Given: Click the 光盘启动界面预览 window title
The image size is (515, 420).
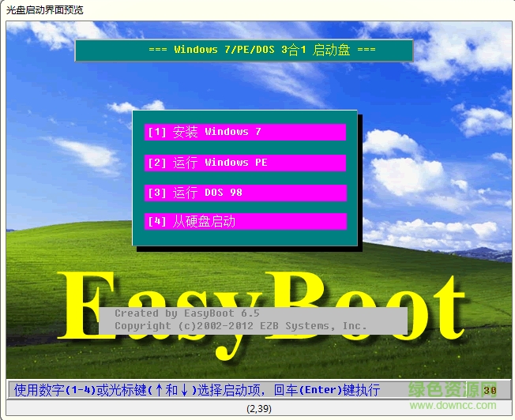Looking at the screenshot, I should pyautogui.click(x=45, y=10).
